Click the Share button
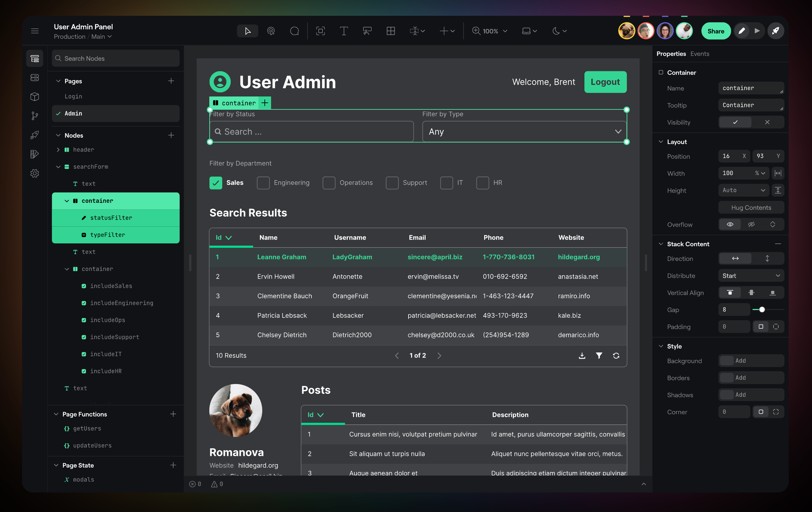 click(x=716, y=31)
